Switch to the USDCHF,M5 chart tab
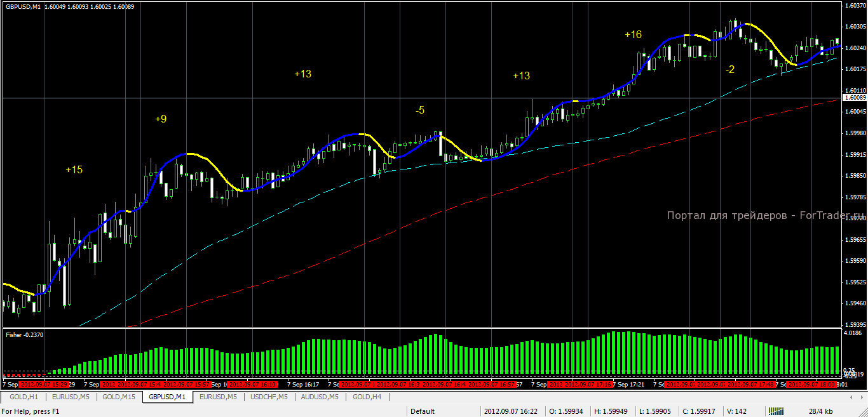This screenshot has height=417, width=868. coord(268,397)
